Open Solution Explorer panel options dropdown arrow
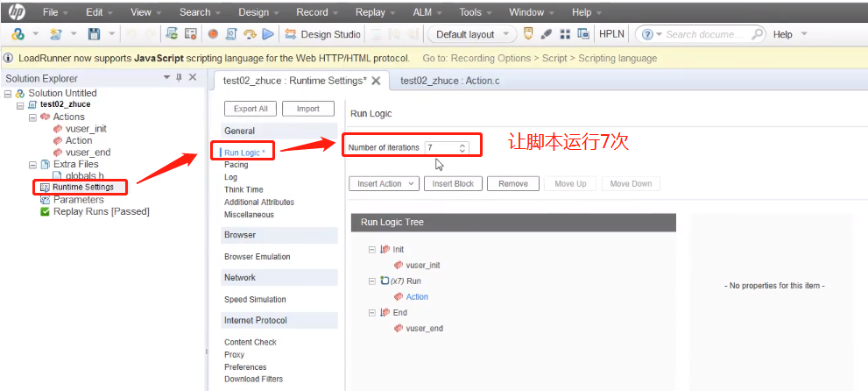The width and height of the screenshot is (868, 391). pyautogui.click(x=166, y=77)
